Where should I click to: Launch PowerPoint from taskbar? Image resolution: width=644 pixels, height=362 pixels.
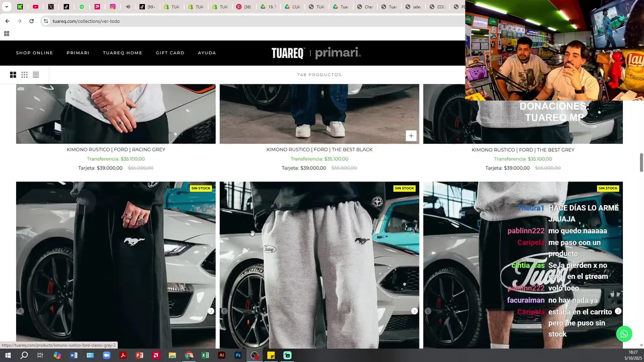139,355
